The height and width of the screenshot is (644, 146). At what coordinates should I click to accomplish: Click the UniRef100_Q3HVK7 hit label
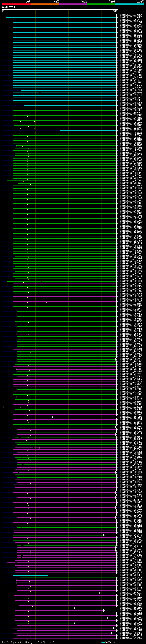pos(131,15)
